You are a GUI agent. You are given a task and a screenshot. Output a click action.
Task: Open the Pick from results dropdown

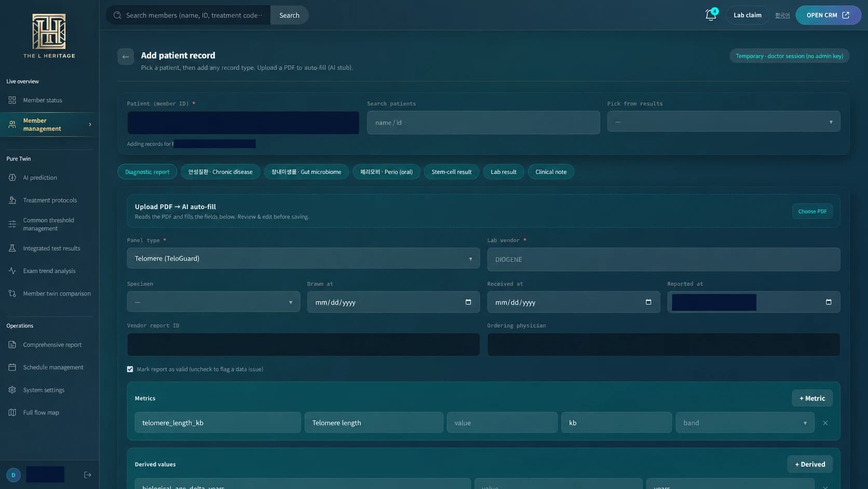point(724,122)
